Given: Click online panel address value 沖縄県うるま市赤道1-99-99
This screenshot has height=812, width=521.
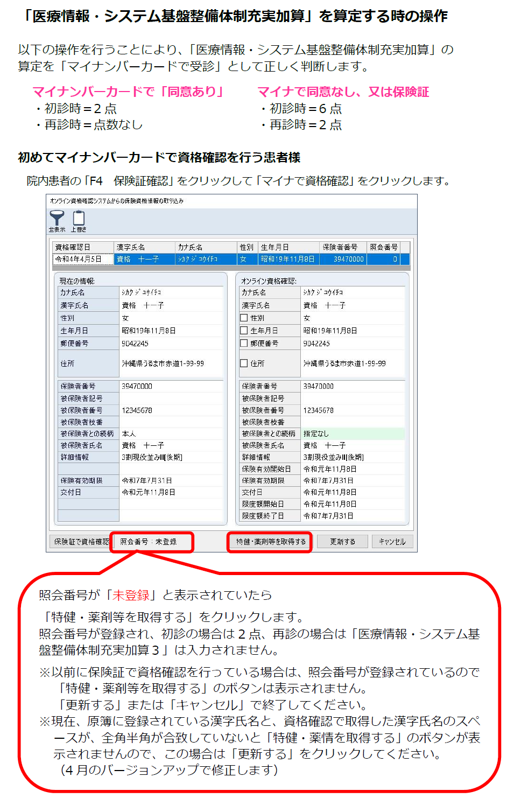Looking at the screenshot, I should [344, 363].
